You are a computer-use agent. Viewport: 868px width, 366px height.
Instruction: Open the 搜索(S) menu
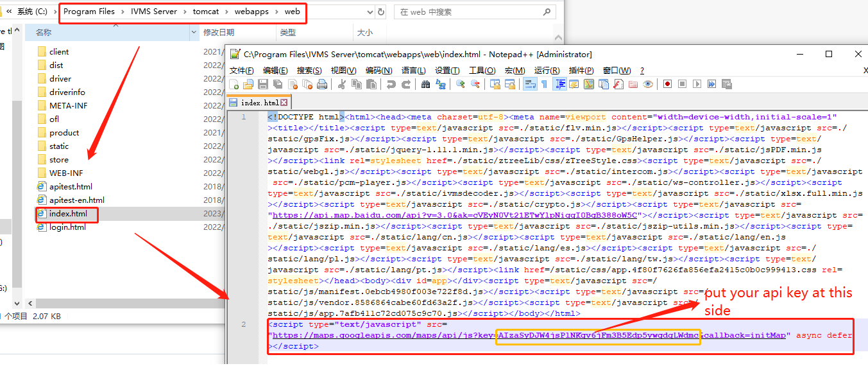tap(309, 71)
